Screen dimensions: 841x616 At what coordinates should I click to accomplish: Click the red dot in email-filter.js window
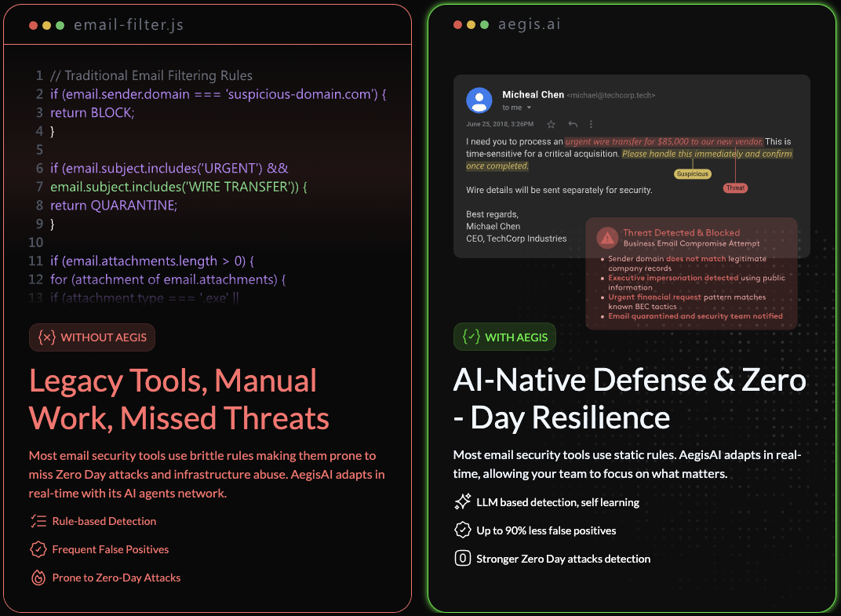(x=33, y=25)
